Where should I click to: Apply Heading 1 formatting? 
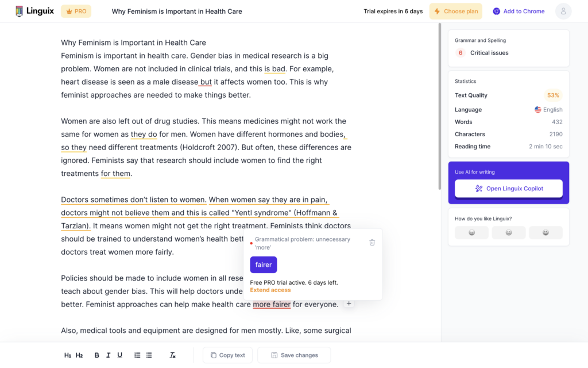(68, 355)
